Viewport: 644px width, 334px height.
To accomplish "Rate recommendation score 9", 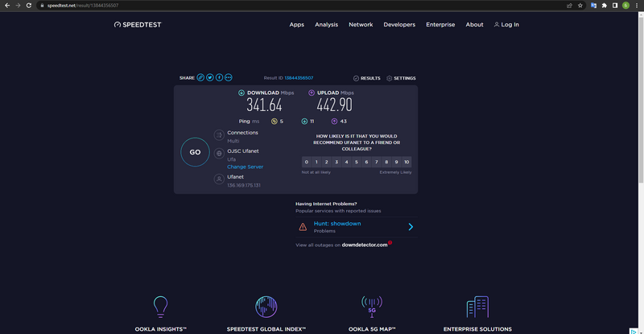I will click(x=396, y=162).
